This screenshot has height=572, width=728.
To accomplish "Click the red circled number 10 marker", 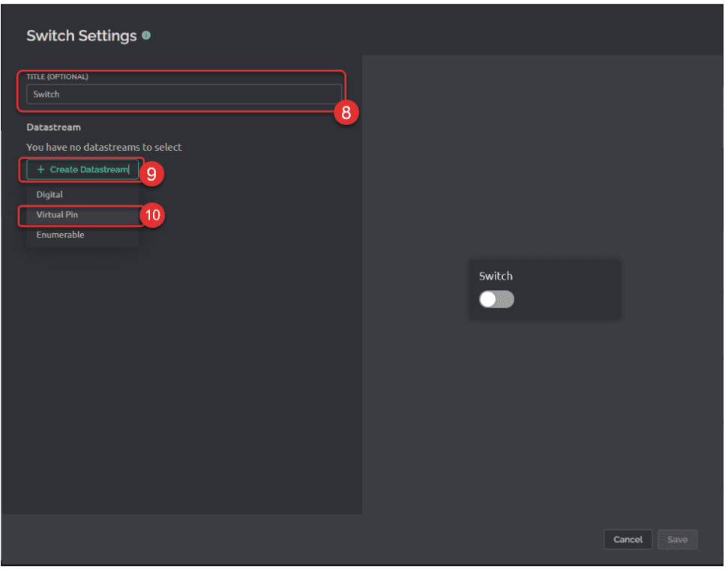I will (152, 215).
